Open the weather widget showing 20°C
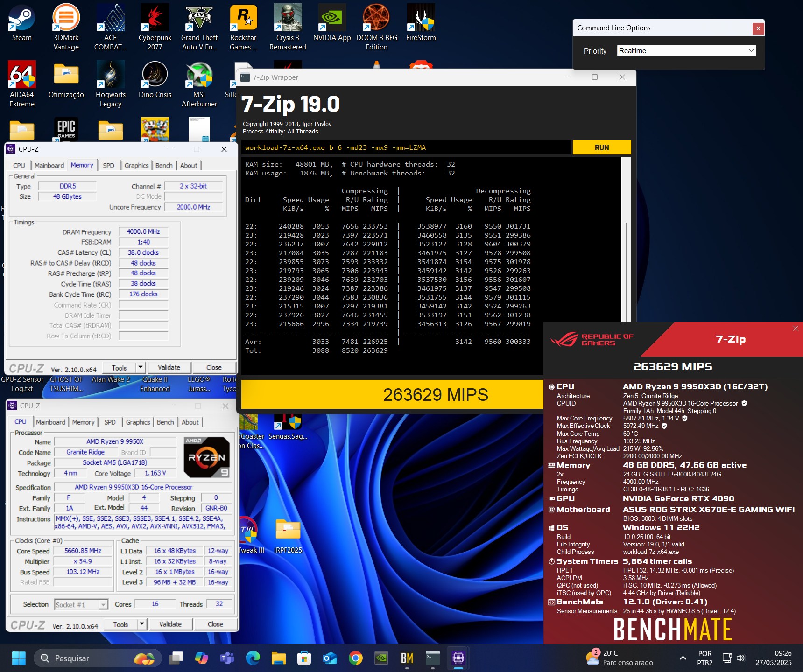This screenshot has width=803, height=672. (x=620, y=658)
